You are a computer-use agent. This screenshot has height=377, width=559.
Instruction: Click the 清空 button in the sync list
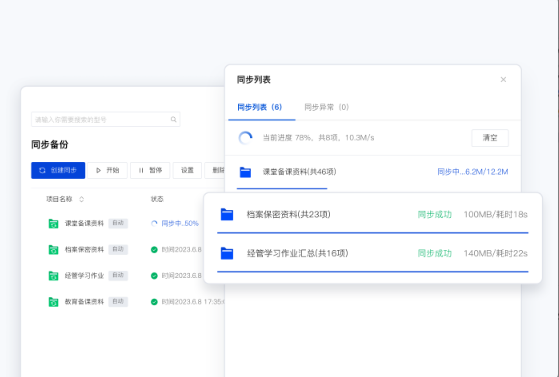[x=490, y=138]
